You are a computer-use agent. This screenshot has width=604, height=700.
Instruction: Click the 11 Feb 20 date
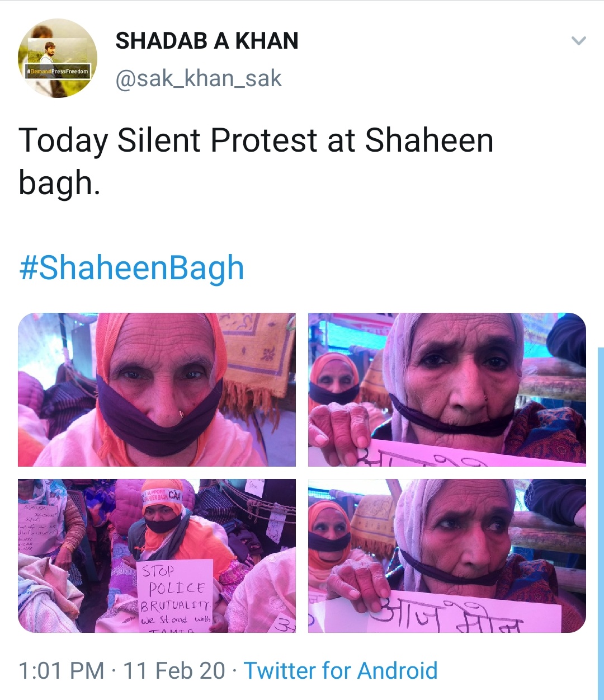point(174,670)
